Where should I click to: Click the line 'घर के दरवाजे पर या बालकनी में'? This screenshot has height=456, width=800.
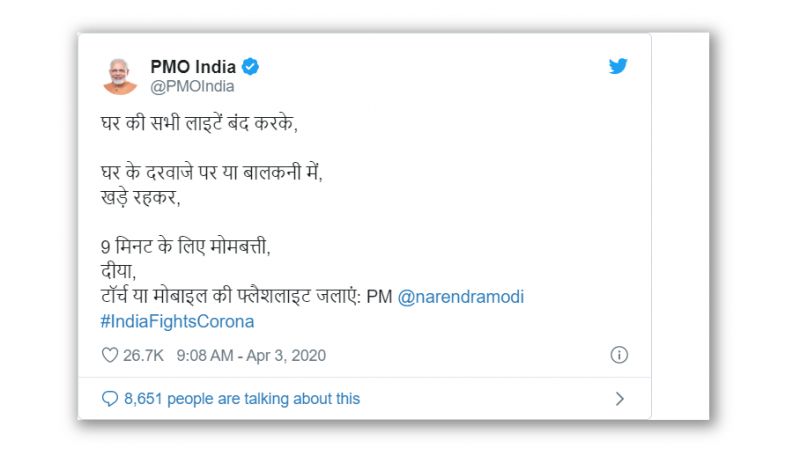pos(213,171)
